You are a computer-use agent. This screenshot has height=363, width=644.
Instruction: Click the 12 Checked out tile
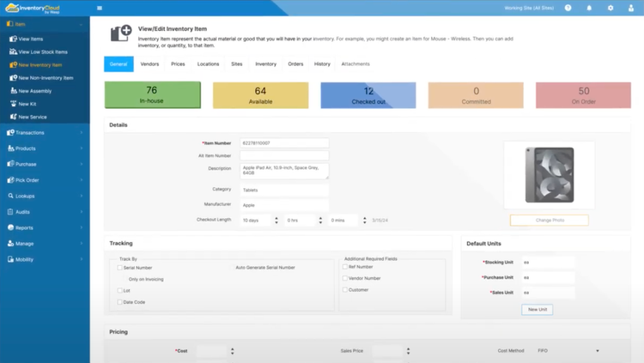[368, 95]
